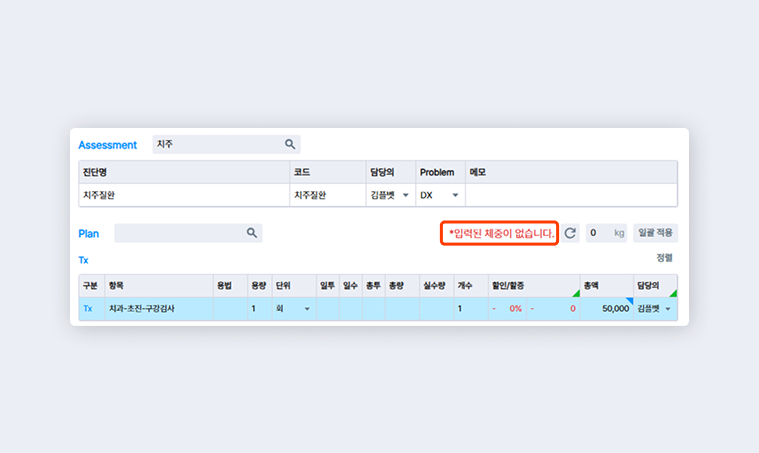The height and width of the screenshot is (453, 759).
Task: Click the 진단명 column header
Action: click(x=184, y=172)
